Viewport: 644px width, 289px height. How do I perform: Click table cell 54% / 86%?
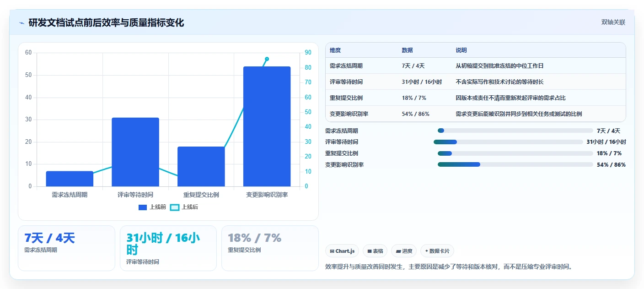[x=416, y=114]
